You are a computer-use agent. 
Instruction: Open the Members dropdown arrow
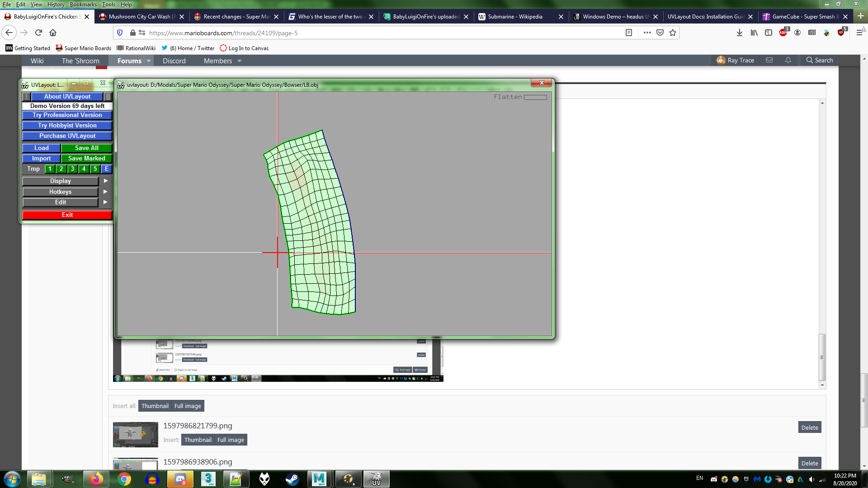tap(240, 61)
